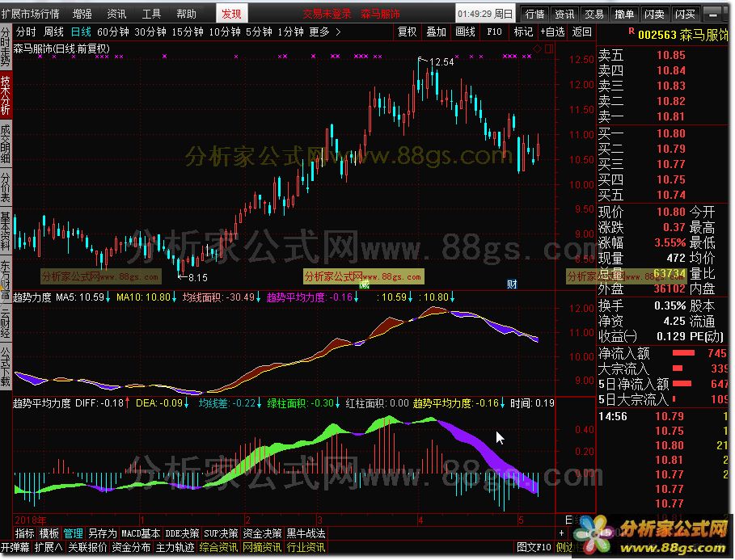Click the 返回 button
Screen dimensions: 735x560
(x=581, y=32)
